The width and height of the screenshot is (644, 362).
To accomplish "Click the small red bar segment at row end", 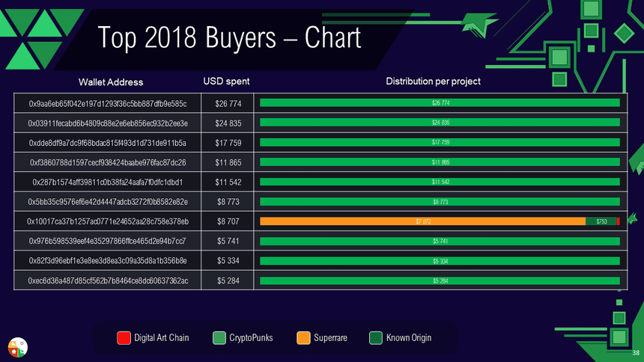I will (619, 221).
